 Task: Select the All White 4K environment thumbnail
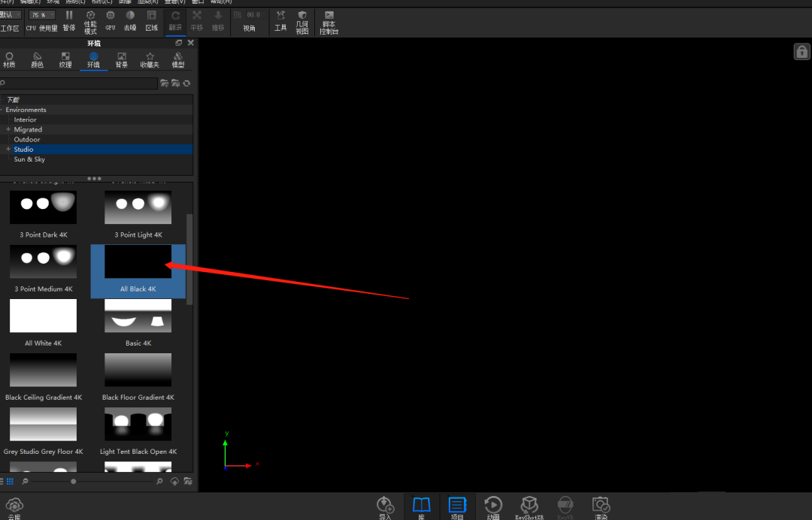tap(43, 316)
